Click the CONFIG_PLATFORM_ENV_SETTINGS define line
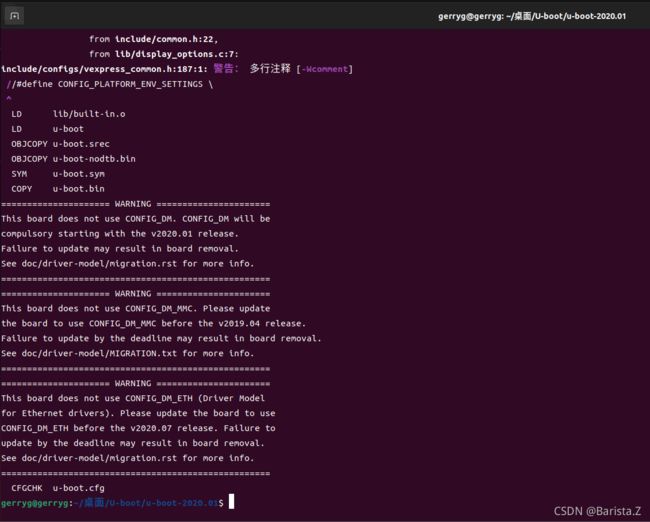650x522 pixels. tap(110, 84)
